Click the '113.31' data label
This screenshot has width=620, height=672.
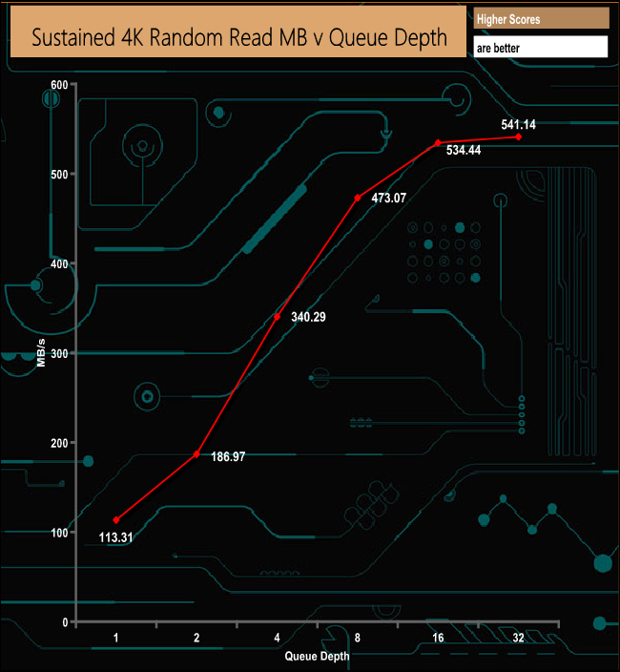[x=115, y=537]
